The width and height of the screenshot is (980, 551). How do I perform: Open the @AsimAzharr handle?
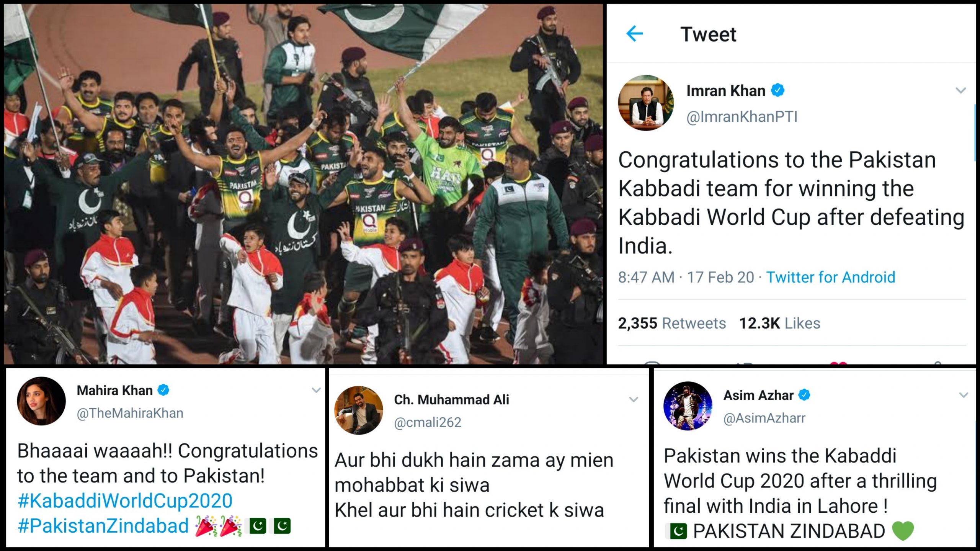pyautogui.click(x=764, y=418)
